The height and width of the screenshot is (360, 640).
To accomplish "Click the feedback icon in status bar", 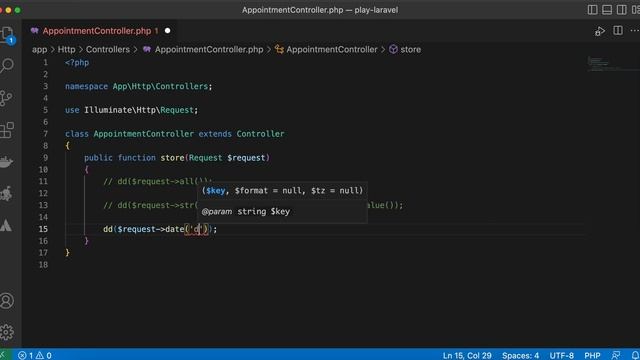I will 616,355.
